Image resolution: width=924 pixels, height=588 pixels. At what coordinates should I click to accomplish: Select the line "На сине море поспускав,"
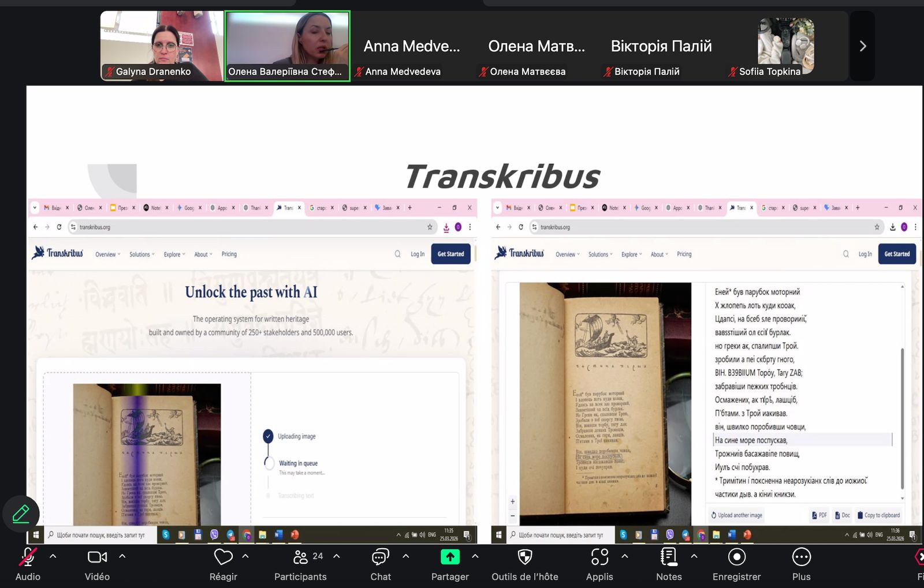[x=803, y=440]
